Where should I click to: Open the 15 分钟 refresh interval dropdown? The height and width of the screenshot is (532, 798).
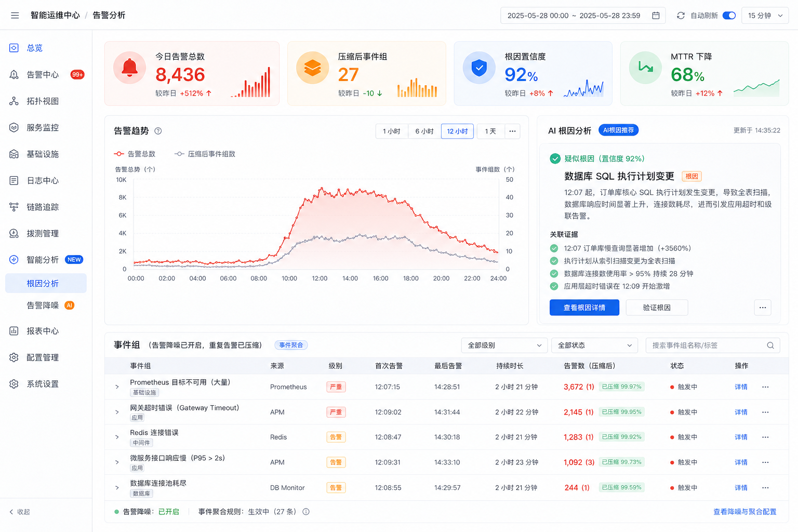[765, 16]
